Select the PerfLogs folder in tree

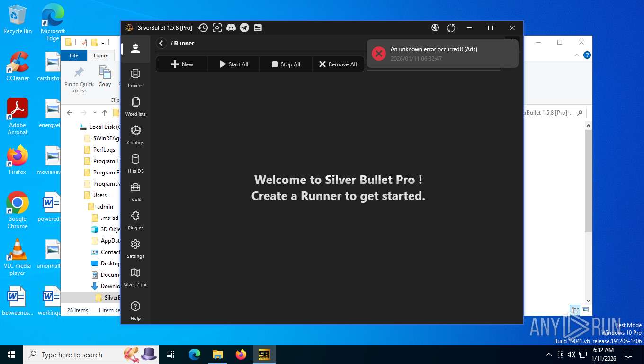[x=100, y=150]
